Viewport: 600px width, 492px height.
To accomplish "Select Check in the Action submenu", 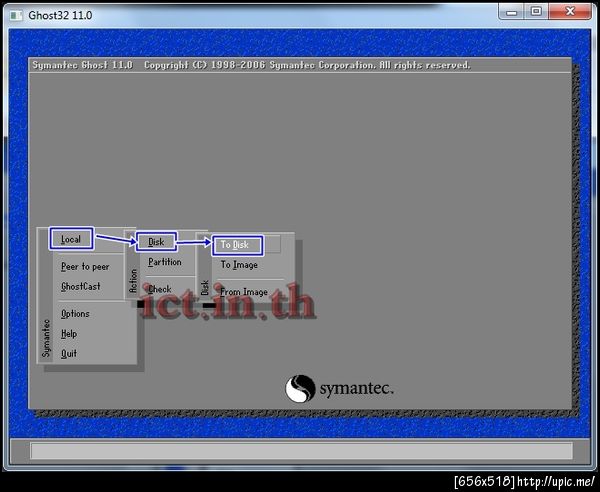I will click(160, 289).
